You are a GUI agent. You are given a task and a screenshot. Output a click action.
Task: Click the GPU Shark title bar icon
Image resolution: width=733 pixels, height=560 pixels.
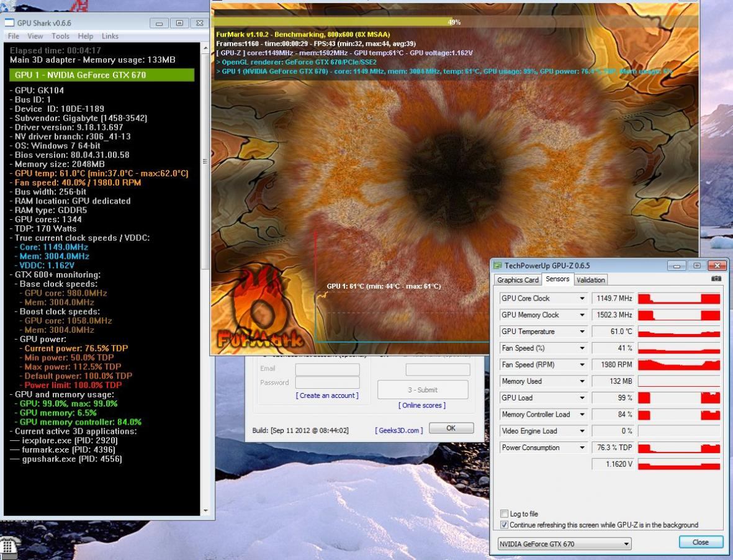[9, 22]
